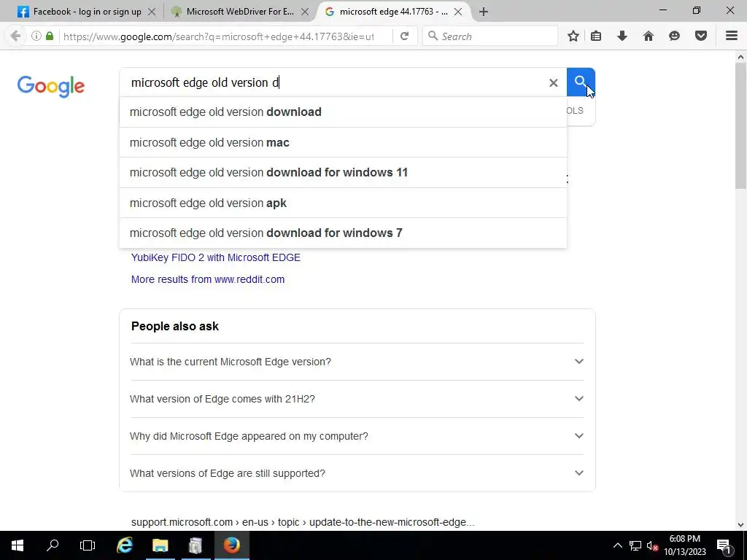Click the scrollbar down arrow
Image resolution: width=747 pixels, height=560 pixels.
[740, 525]
